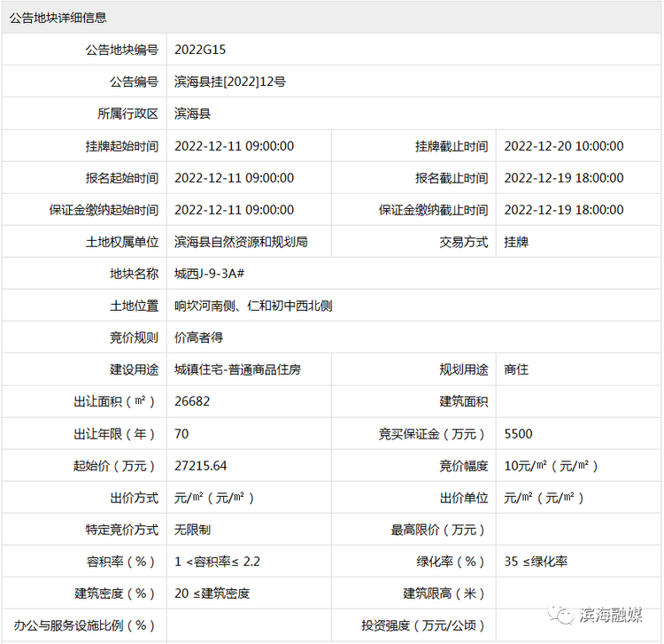664x644 pixels.
Task: Click the 出让面积（㎡） label
Action: 114,401
